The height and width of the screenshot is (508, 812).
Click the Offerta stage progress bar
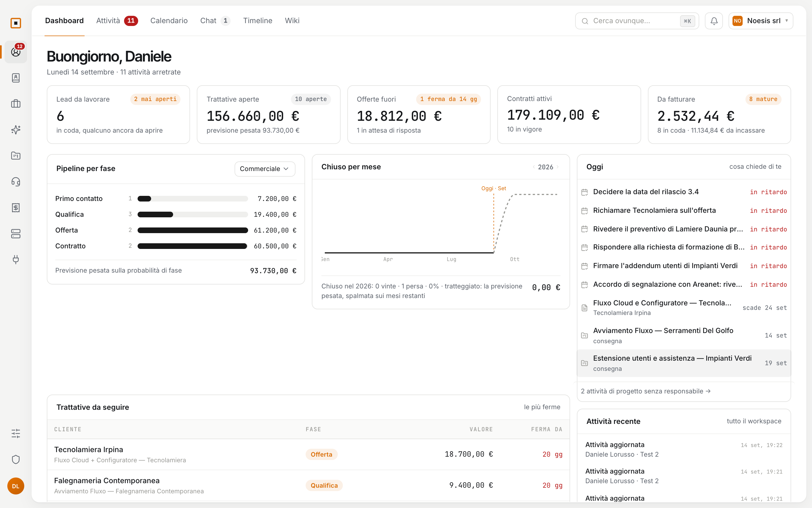(193, 230)
